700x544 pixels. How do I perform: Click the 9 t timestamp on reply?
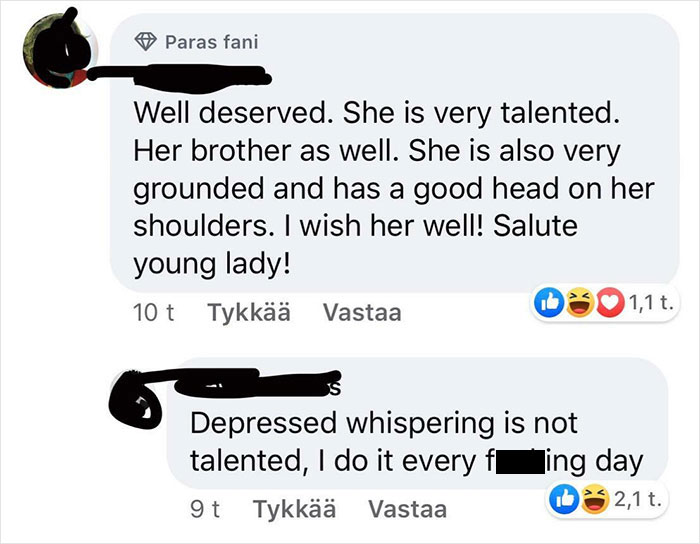click(x=205, y=509)
